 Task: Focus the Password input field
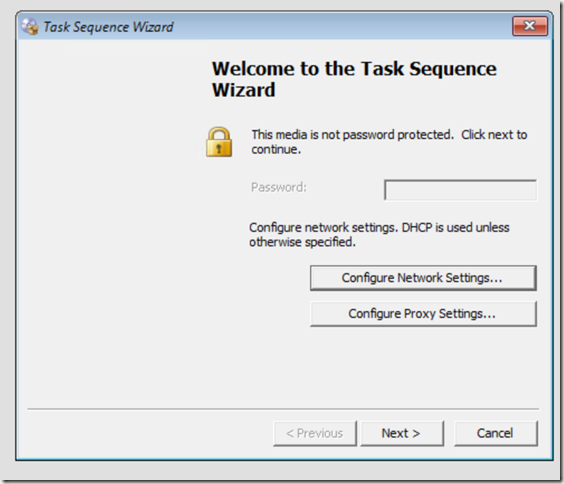460,190
